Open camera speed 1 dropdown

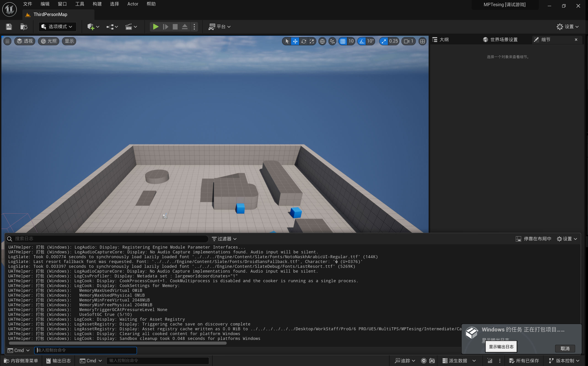(408, 41)
